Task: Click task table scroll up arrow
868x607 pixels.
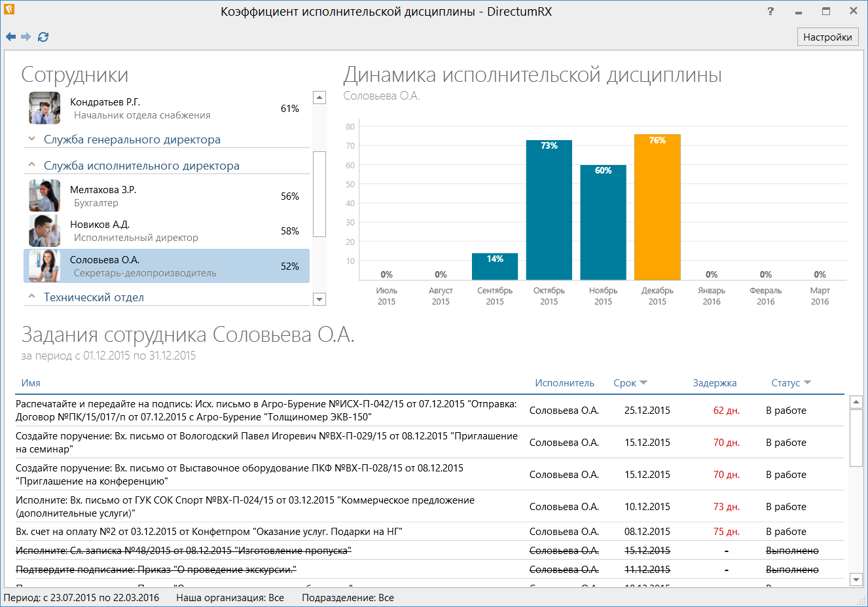Action: (x=856, y=402)
